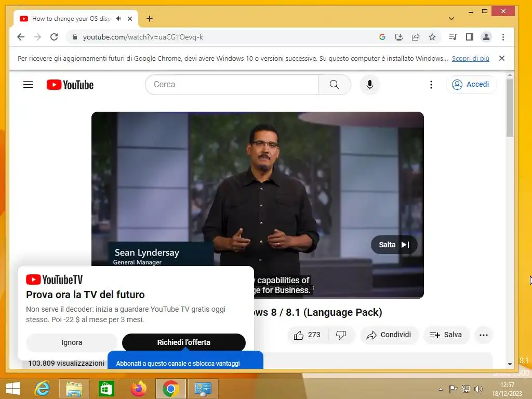Search with voice microphone
Viewport: 532px width, 399px height.
[x=370, y=85]
